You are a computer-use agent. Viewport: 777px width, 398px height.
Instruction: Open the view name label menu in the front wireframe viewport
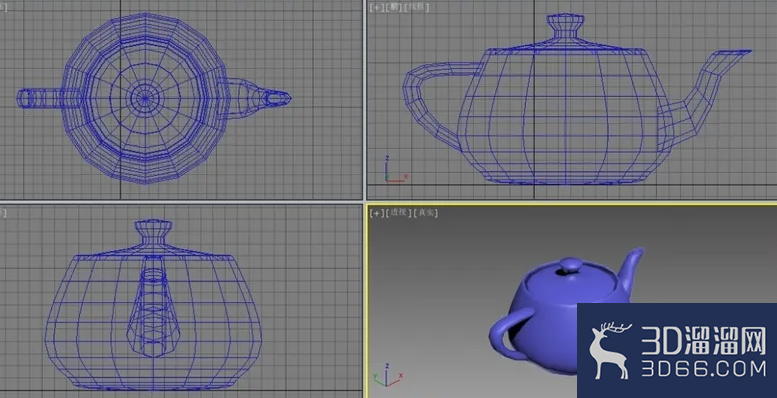pos(394,7)
